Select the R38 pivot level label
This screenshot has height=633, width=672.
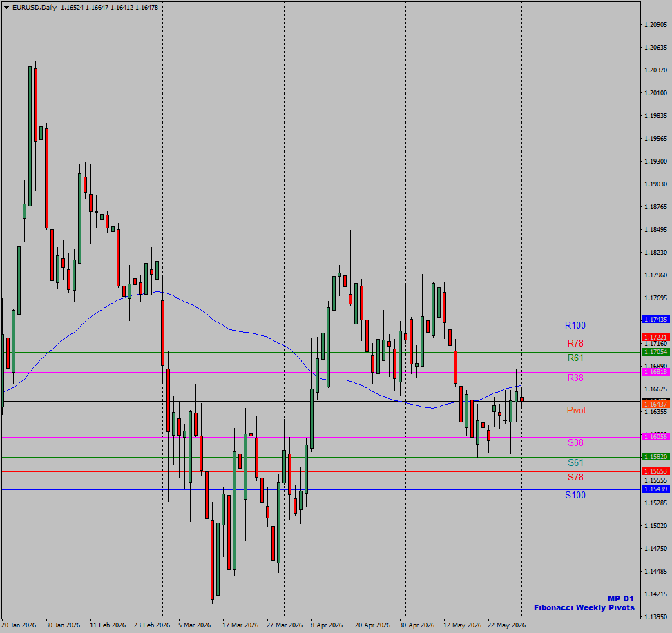(x=575, y=378)
